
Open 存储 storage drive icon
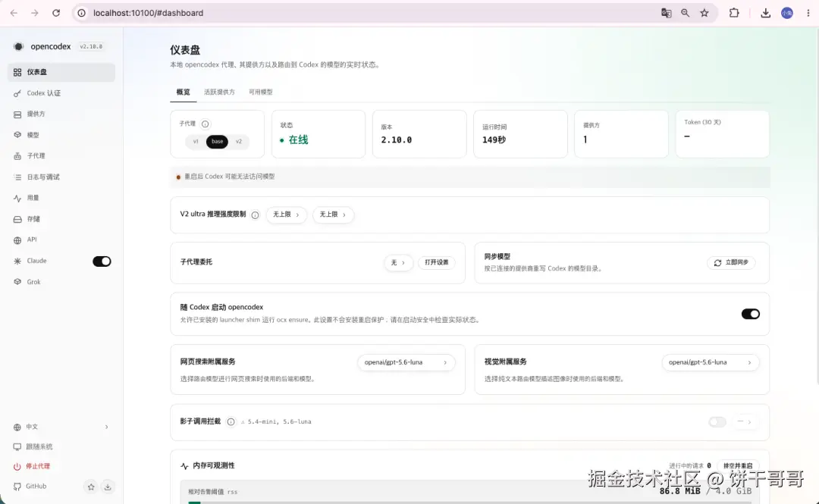[x=17, y=219]
